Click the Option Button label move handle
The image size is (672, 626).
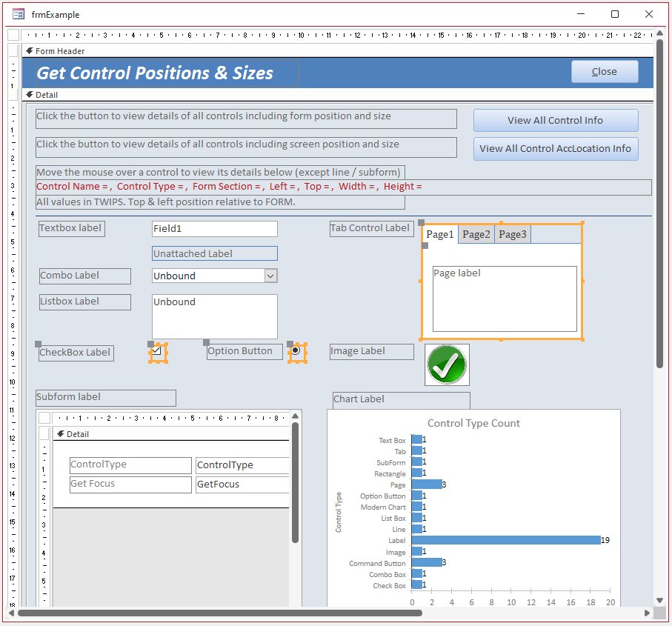[x=206, y=342]
